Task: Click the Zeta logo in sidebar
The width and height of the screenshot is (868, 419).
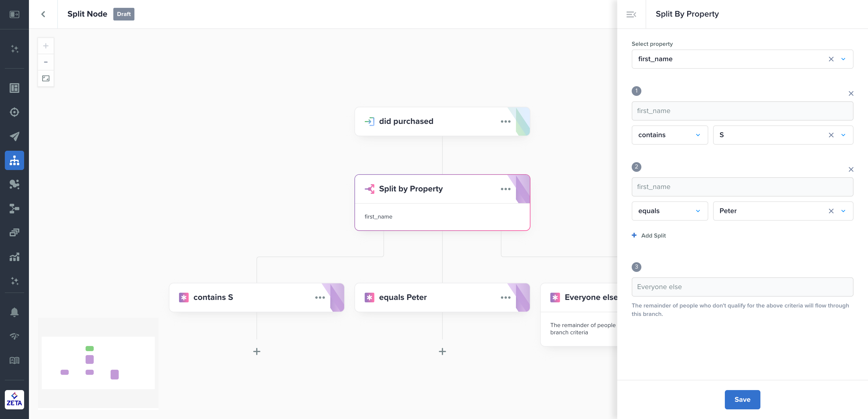Action: click(x=14, y=399)
